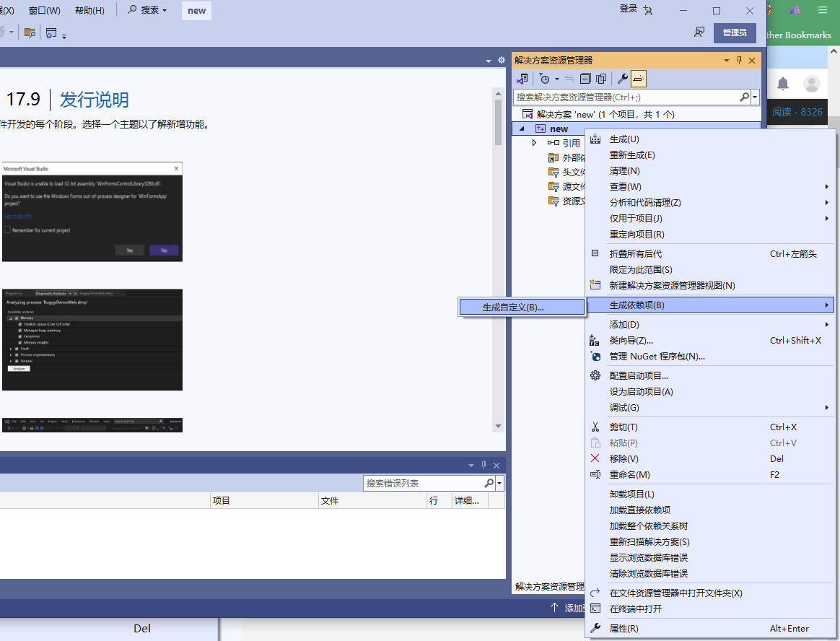Click the icon beside 新建解决方案资源管理器视图(N)

pos(595,284)
